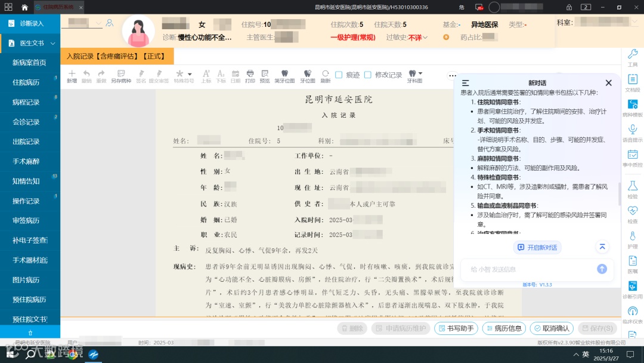Click scroll-to-top arrow in chat panel
The height and width of the screenshot is (363, 644).
pos(602,247)
